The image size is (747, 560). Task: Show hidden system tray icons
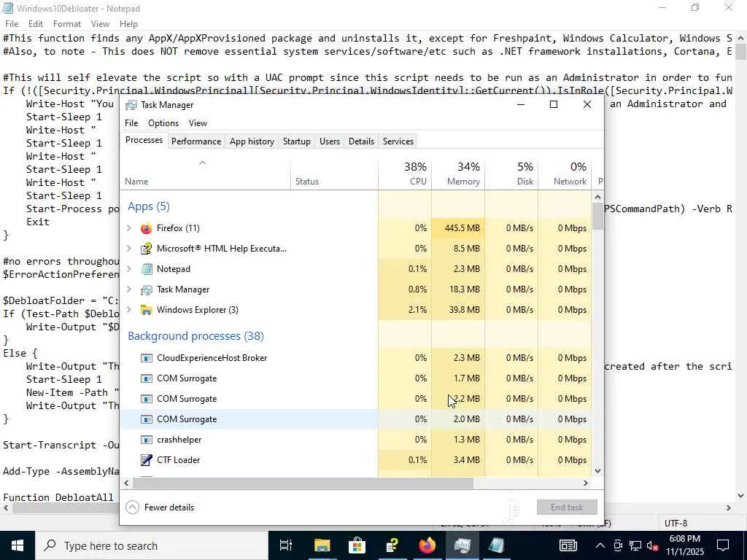click(600, 545)
